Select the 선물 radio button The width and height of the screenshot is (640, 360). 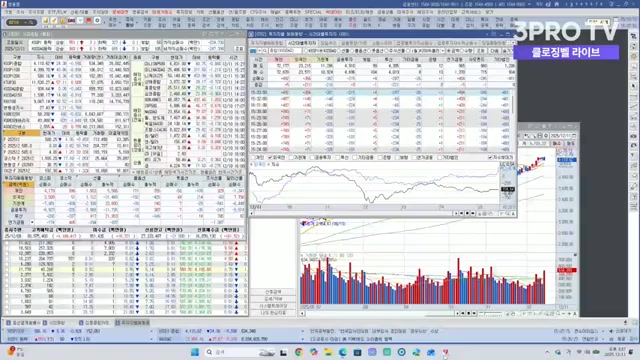(340, 51)
